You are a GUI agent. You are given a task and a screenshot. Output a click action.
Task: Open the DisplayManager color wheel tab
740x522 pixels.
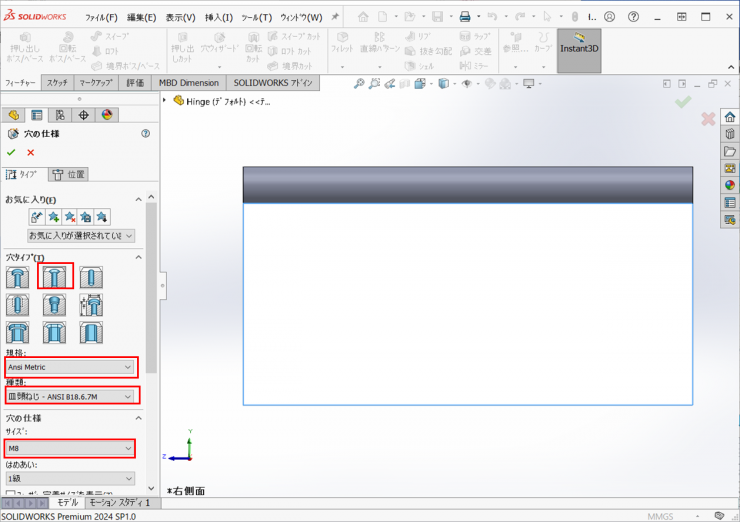point(107,116)
